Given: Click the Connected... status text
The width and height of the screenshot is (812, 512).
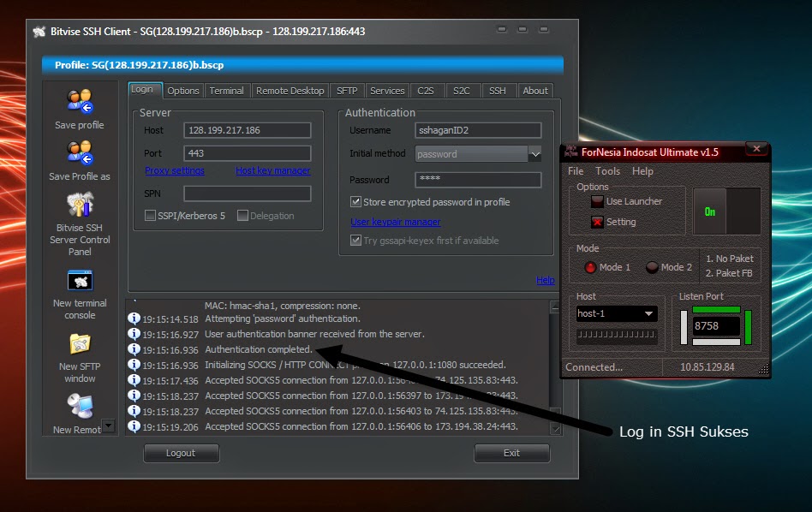Looking at the screenshot, I should (x=594, y=367).
